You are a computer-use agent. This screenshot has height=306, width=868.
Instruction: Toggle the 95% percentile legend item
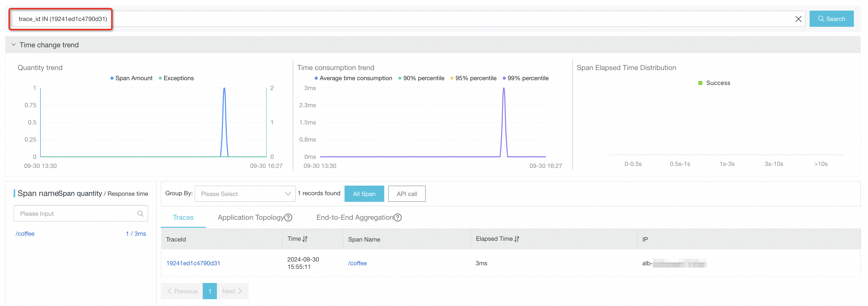click(473, 78)
